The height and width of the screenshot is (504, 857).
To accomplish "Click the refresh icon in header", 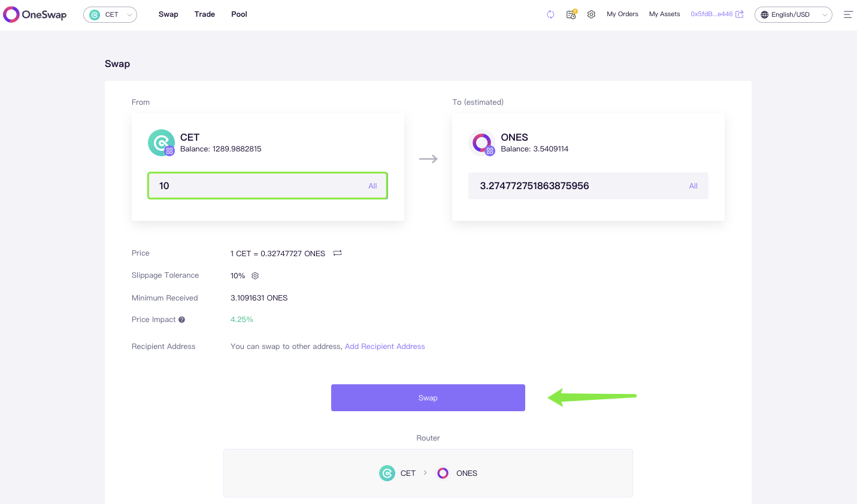I will click(550, 14).
